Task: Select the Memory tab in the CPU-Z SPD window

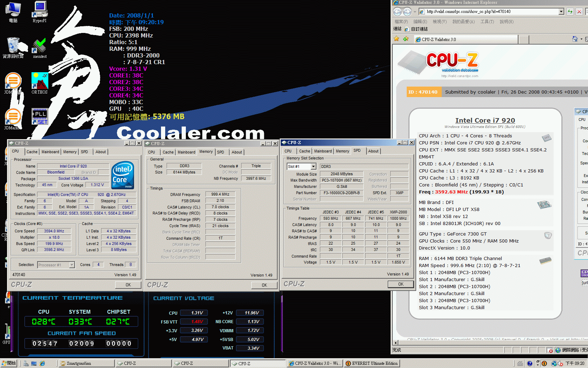Action: coord(342,151)
